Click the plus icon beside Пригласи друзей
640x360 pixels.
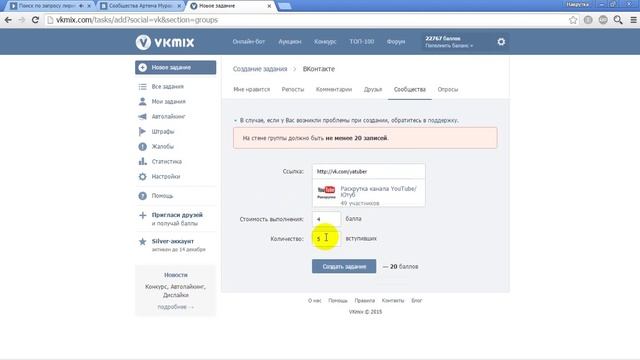142,215
